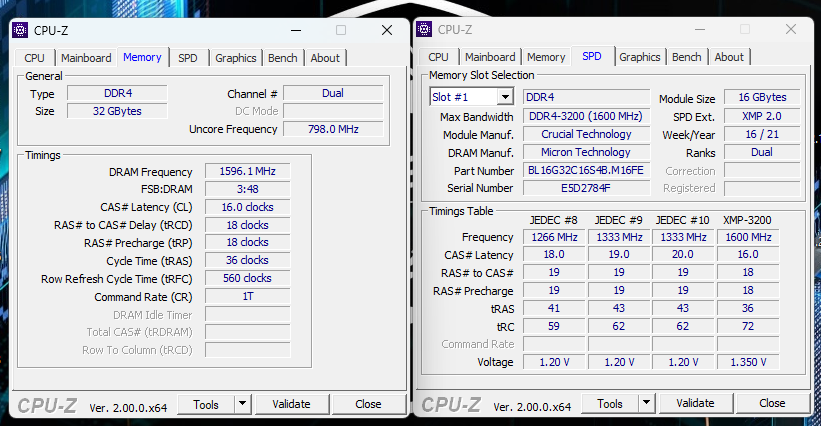Click Uncore Frequency value 798.0 MHz
Image resolution: width=821 pixels, height=426 pixels.
coord(333,129)
